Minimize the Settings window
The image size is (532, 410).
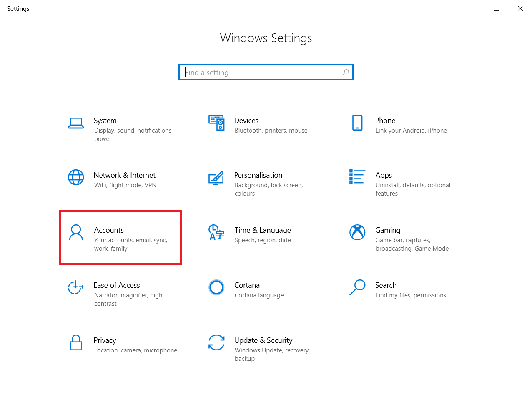[x=473, y=8]
